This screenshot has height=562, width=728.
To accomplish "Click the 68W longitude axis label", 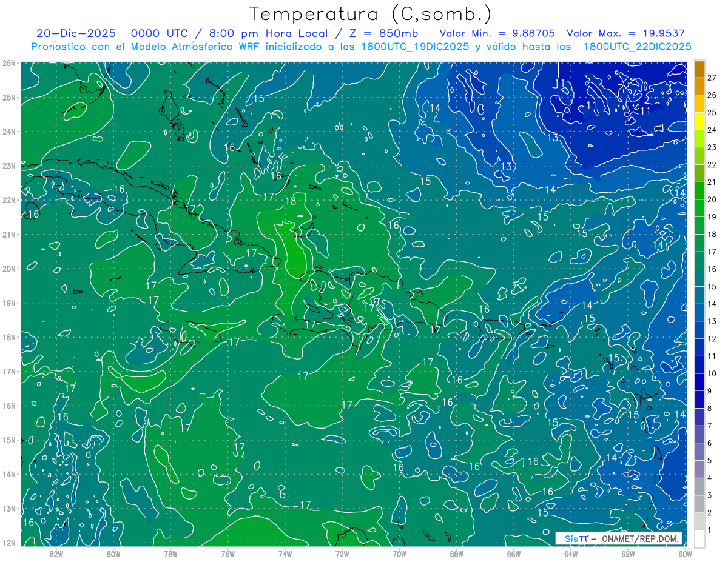I will [457, 554].
